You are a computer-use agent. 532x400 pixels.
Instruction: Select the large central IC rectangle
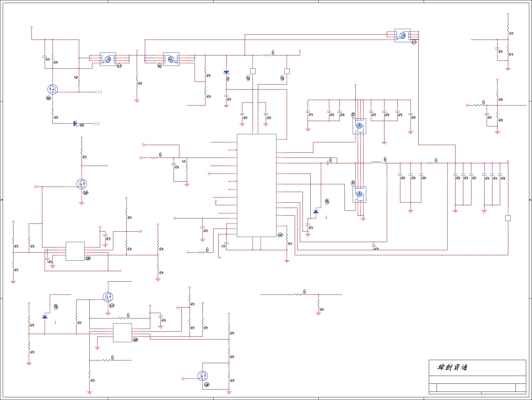[x=257, y=185]
